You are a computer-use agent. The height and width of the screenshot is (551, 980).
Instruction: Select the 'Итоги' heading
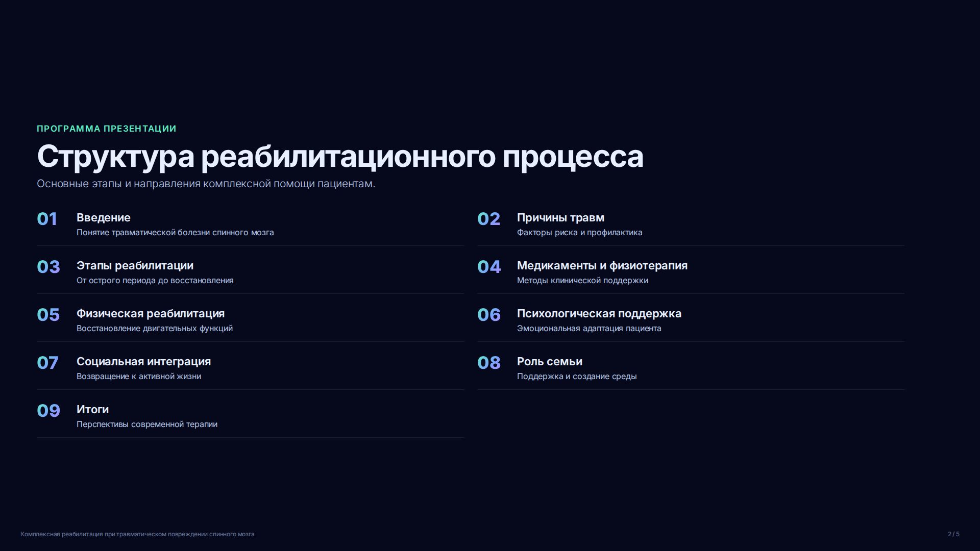92,410
